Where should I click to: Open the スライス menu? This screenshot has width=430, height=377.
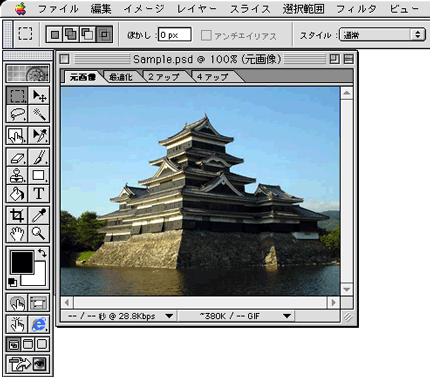click(250, 9)
